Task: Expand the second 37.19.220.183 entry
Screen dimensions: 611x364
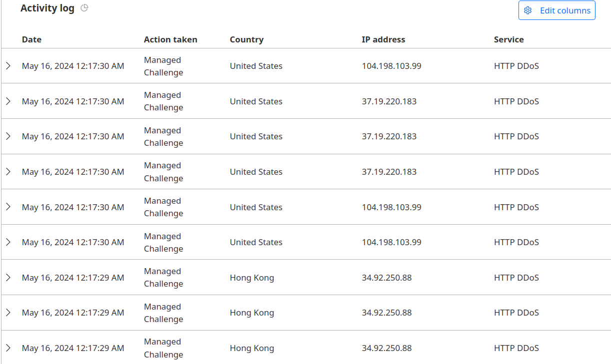Action: point(8,136)
